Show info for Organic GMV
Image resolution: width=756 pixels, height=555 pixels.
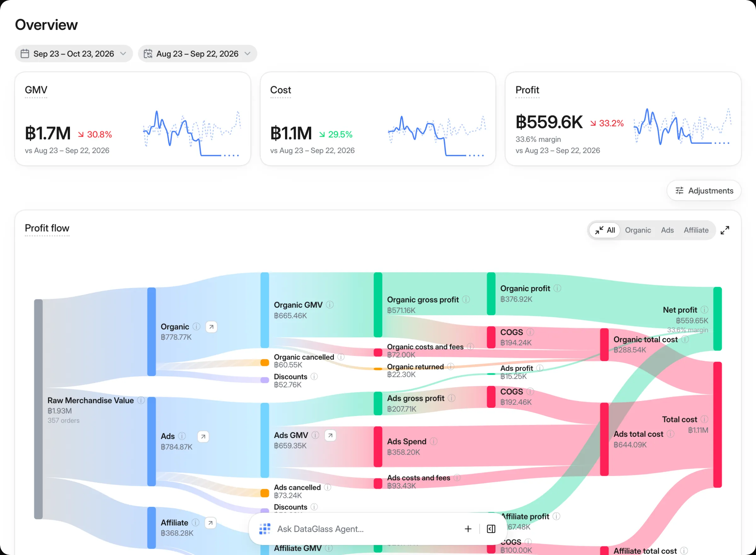(330, 305)
